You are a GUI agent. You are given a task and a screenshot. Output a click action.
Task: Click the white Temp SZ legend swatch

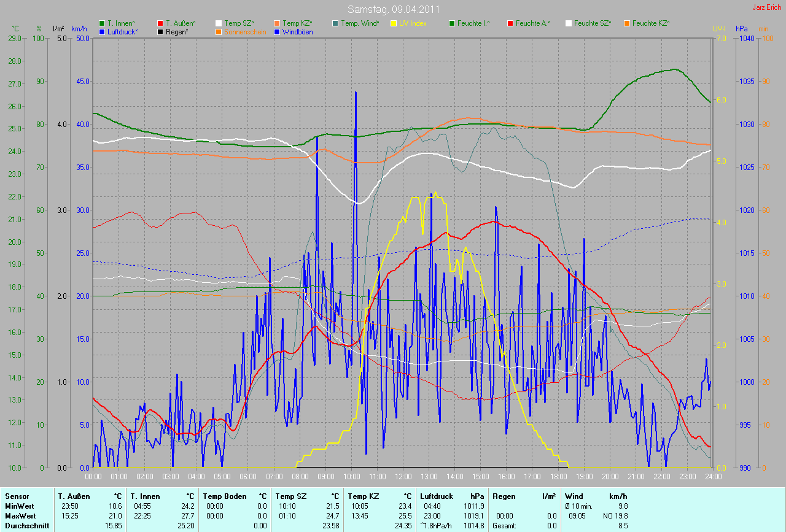click(219, 23)
